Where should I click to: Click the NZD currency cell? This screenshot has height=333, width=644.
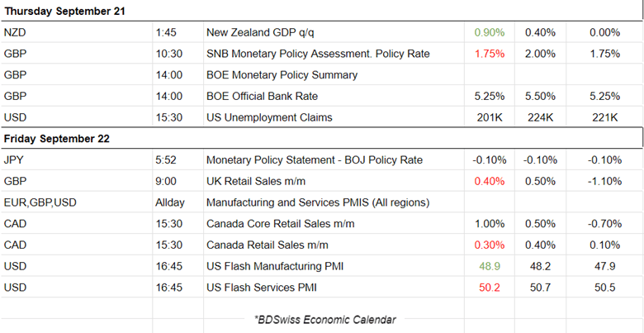click(x=15, y=33)
